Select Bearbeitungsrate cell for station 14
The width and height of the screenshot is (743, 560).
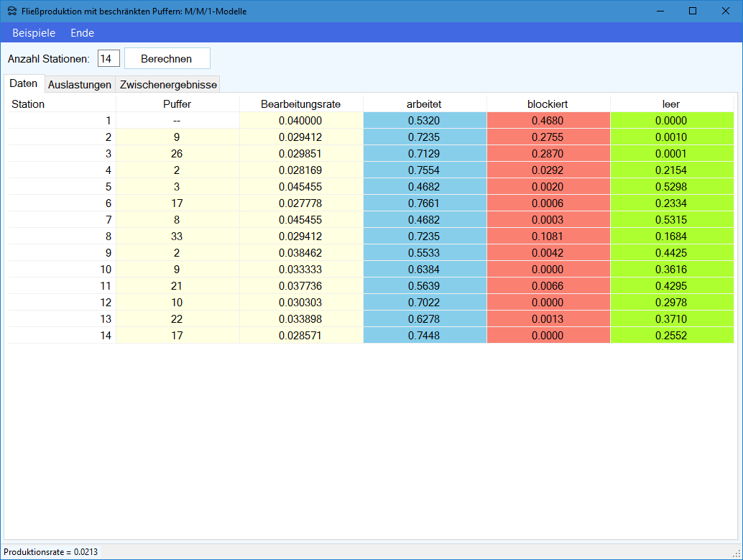click(300, 336)
